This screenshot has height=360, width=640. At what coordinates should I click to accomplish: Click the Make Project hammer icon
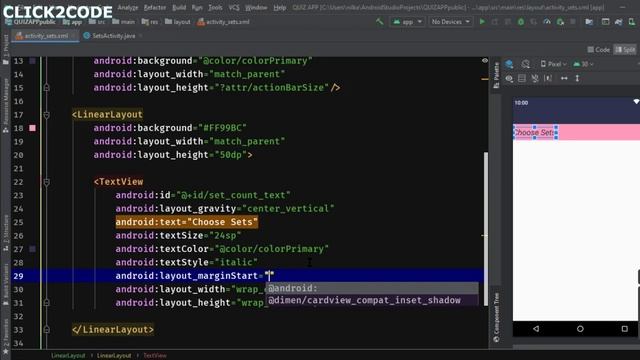pos(380,22)
